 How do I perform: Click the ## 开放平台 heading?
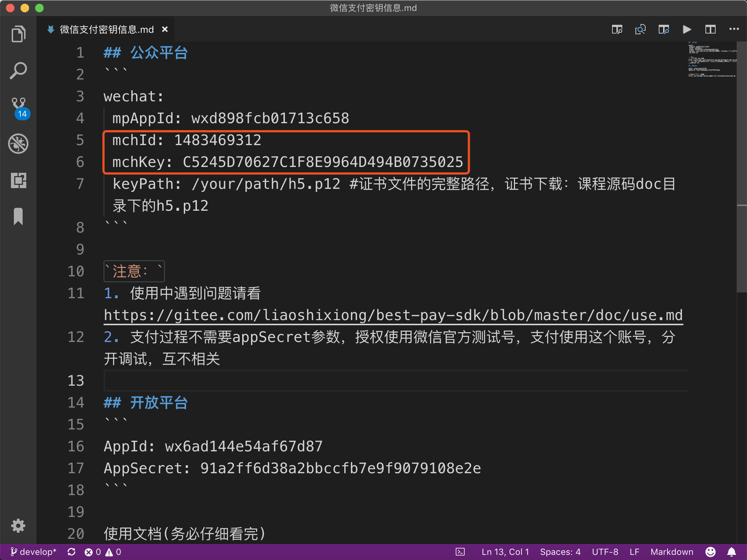point(146,403)
